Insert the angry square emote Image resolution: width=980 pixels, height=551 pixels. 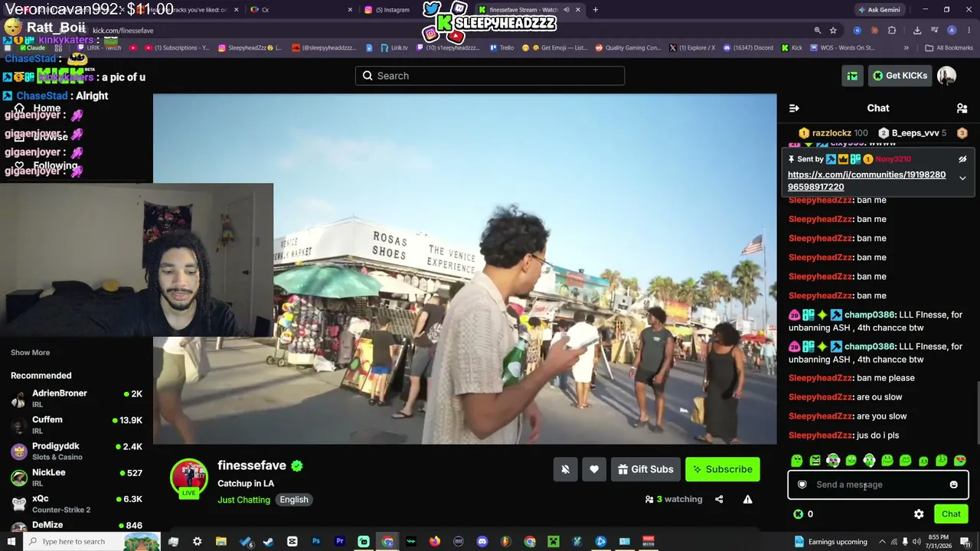click(815, 461)
